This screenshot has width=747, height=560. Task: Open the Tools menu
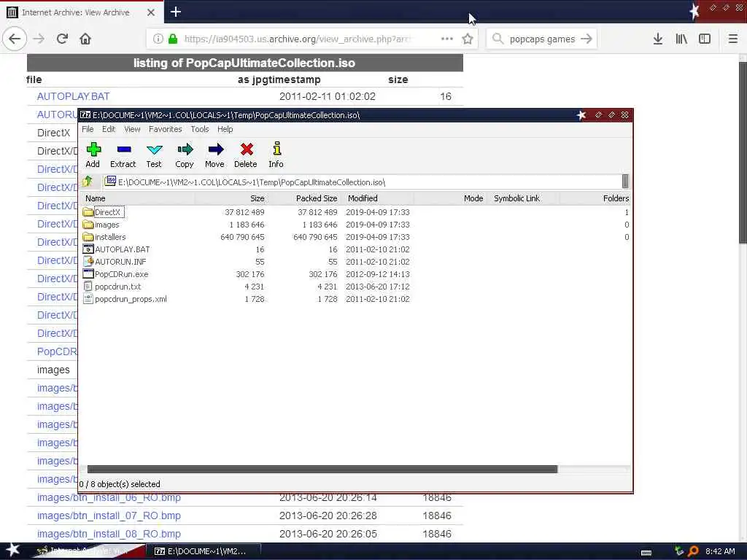[200, 129]
